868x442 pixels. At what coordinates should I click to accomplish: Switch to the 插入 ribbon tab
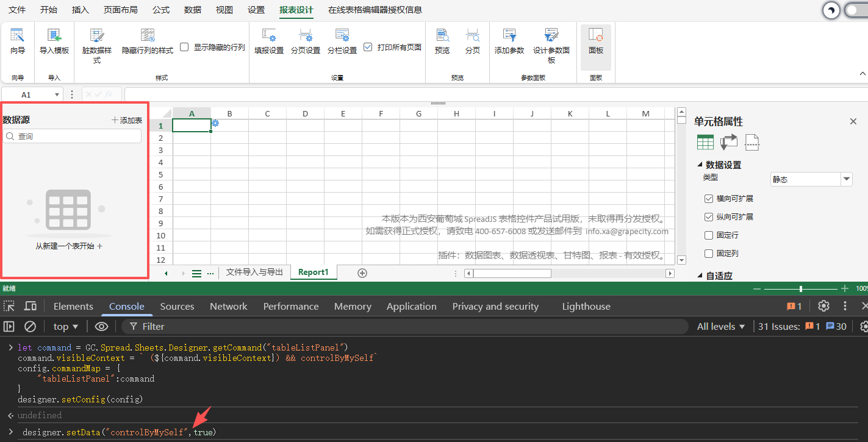pos(81,10)
